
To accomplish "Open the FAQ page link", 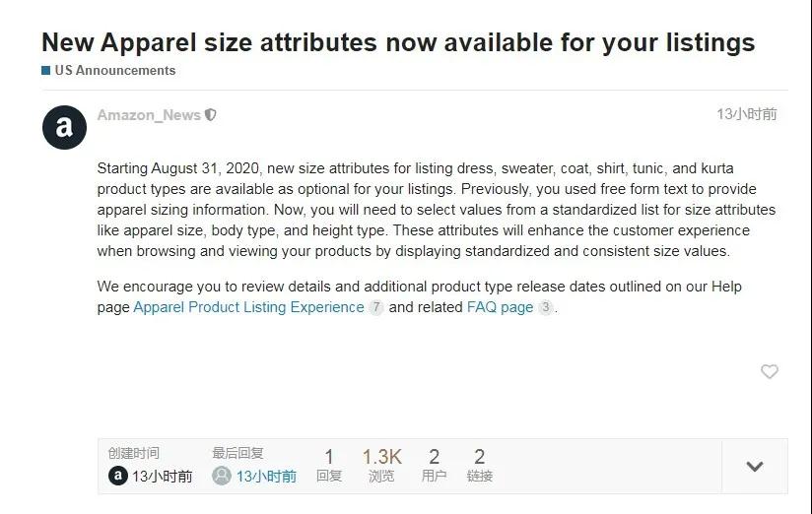I will 500,307.
